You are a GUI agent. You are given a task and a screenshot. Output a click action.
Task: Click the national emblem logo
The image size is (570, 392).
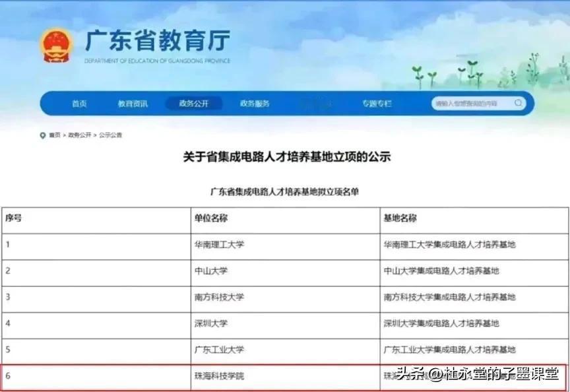[x=56, y=46]
